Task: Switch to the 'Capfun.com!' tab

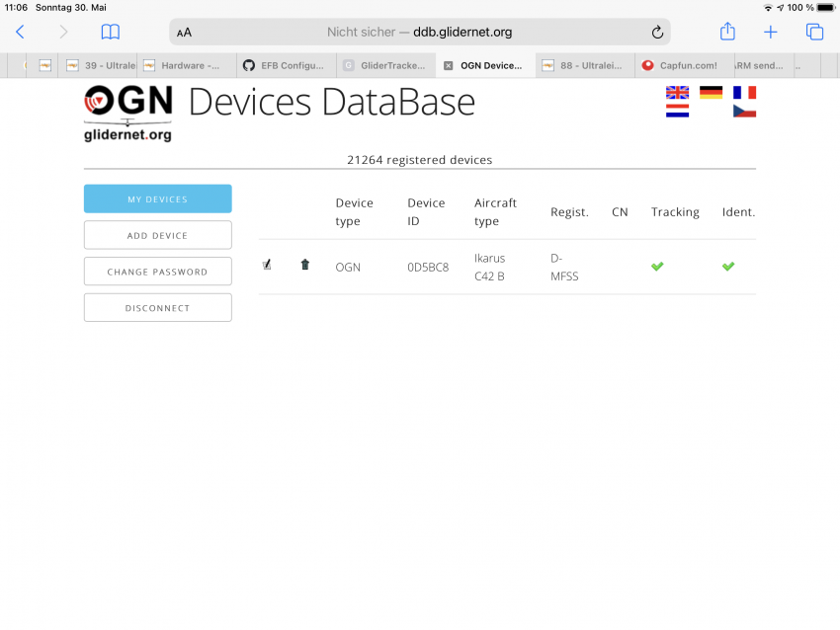Action: coord(684,66)
